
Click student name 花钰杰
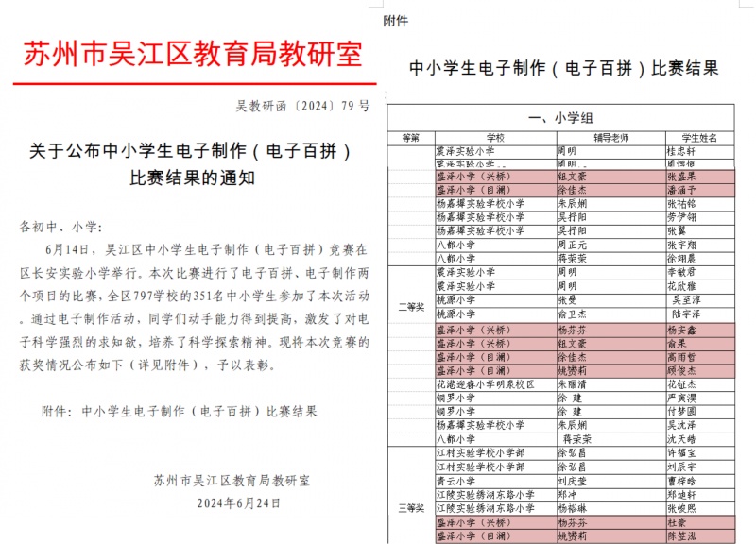point(681,384)
